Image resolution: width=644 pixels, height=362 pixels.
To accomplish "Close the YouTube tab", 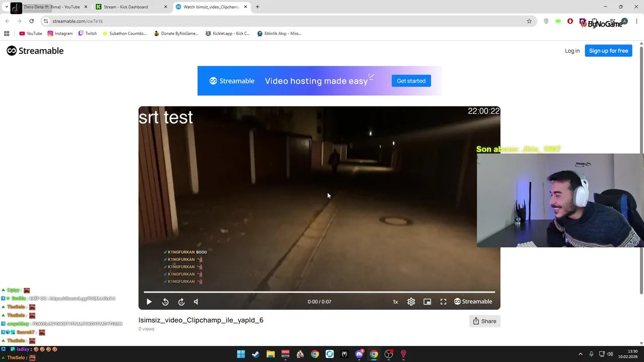I will tap(86, 7).
